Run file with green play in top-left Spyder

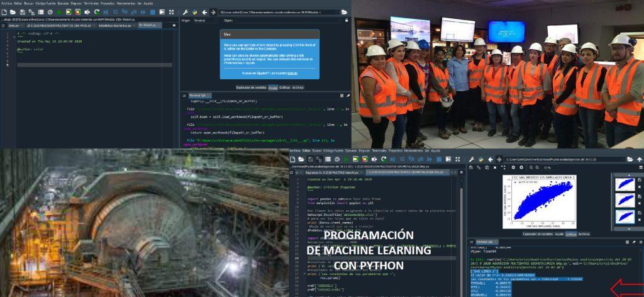[x=59, y=12]
